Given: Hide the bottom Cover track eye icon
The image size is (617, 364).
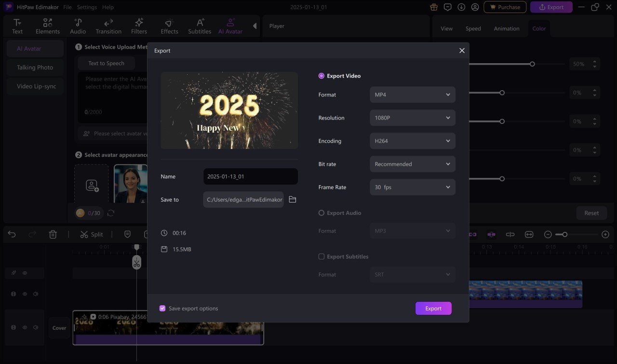Looking at the screenshot, I should 25,327.
